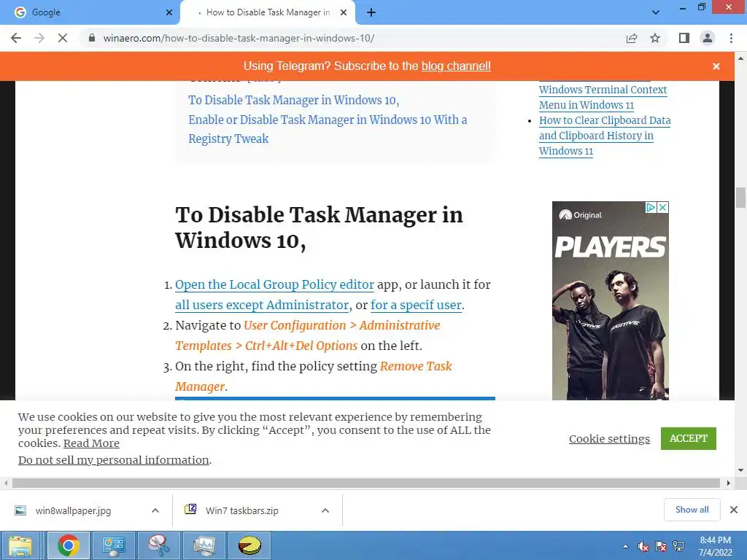747x560 pixels.
Task: Click the address bar URL
Action: coord(239,38)
